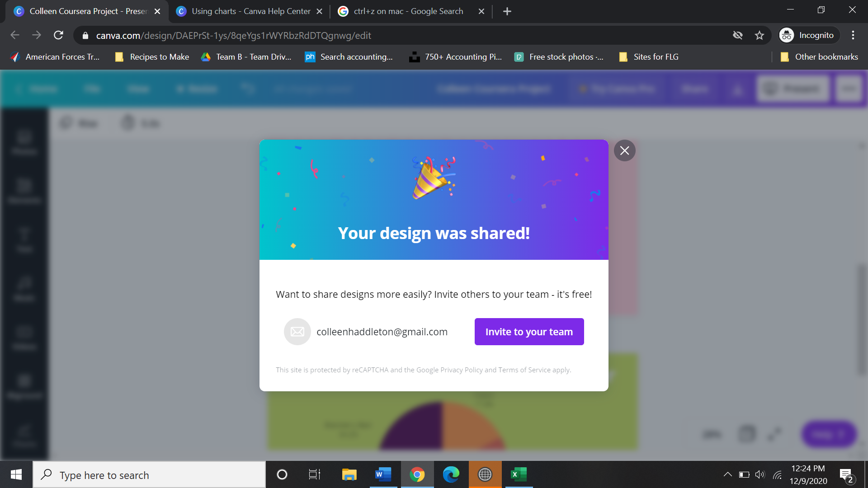Click the address bar URL
868x488 pixels.
(x=233, y=35)
